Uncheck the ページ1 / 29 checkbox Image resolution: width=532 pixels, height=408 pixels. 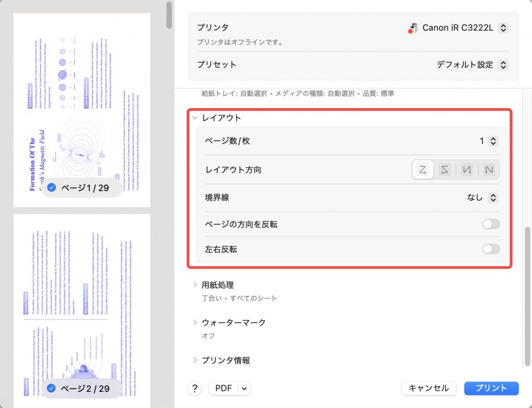coord(51,187)
